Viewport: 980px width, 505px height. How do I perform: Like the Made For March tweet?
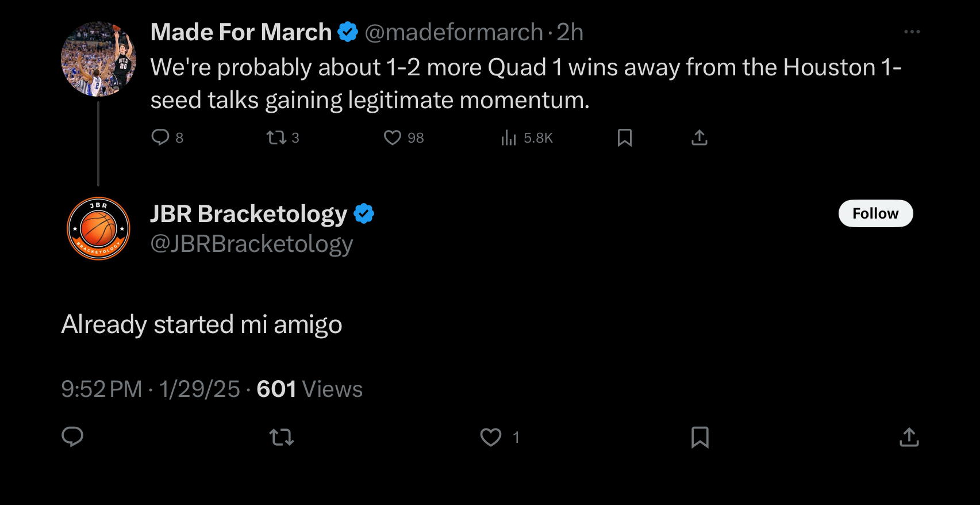[x=393, y=137]
